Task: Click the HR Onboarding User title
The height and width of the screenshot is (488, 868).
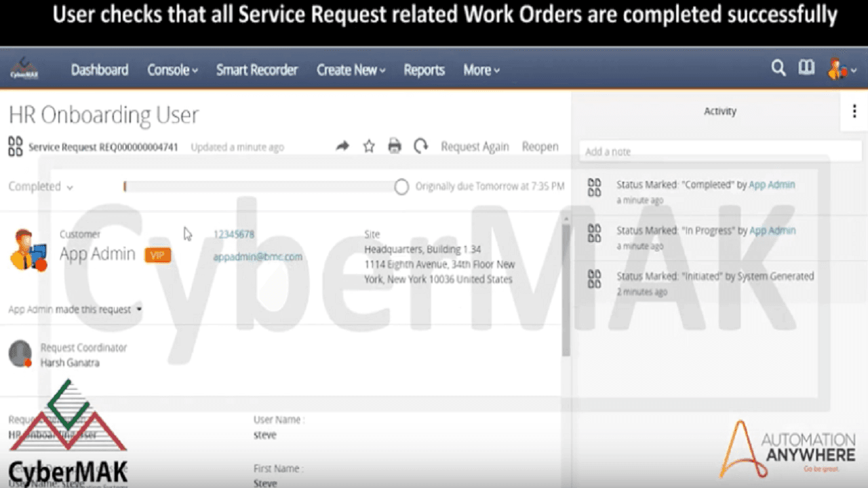Action: pos(104,115)
